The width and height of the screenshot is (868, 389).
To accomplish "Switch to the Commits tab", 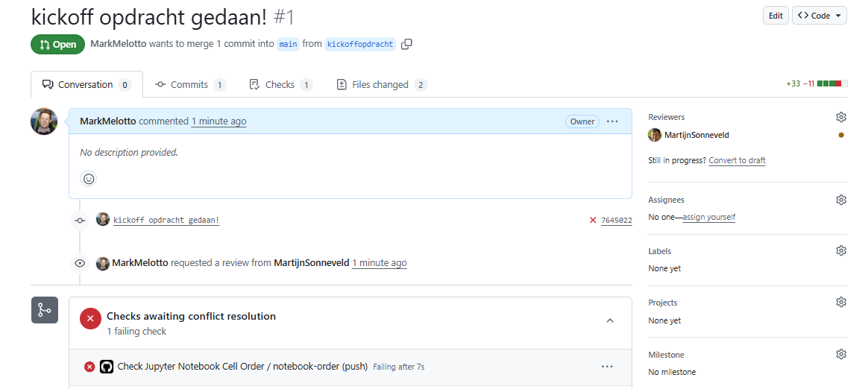I will pos(190,85).
